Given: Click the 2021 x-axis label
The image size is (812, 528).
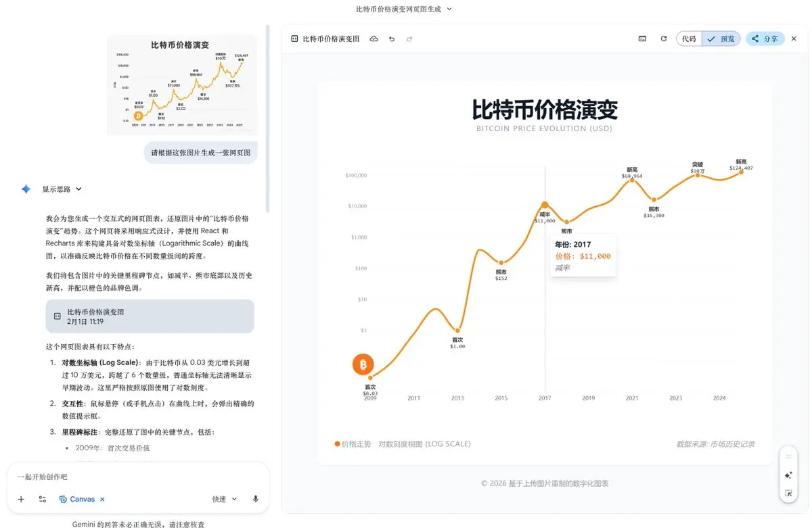Looking at the screenshot, I should (x=632, y=398).
